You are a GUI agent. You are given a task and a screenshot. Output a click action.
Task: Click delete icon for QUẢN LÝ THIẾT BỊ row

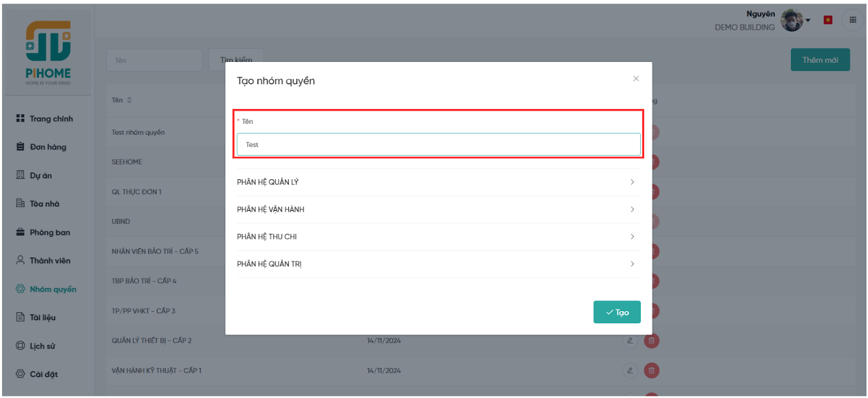click(x=652, y=341)
